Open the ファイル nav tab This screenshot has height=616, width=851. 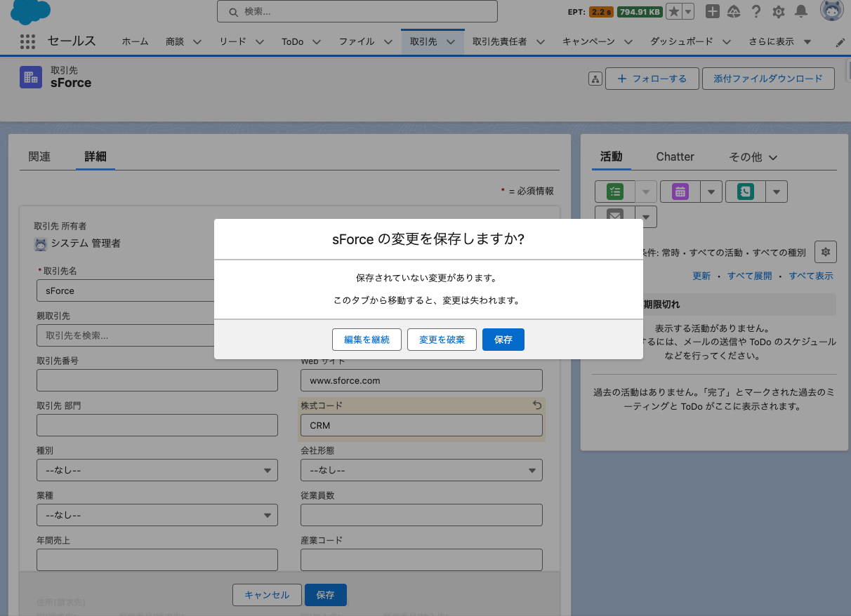pos(357,41)
